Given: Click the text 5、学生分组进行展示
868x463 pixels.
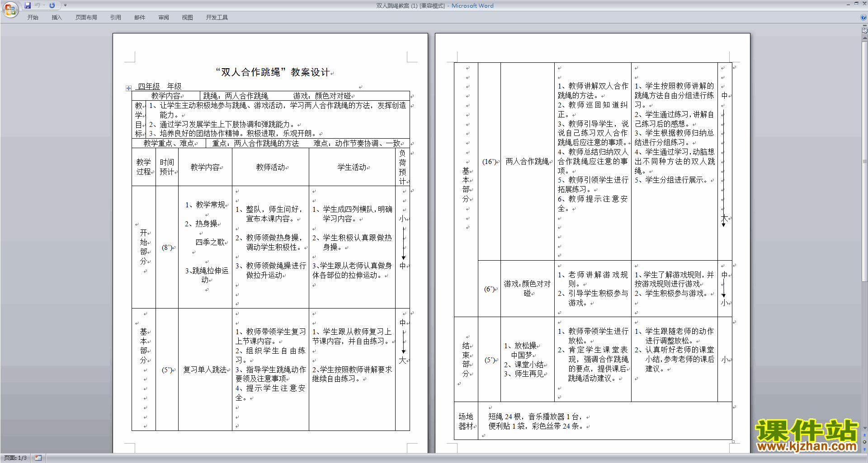Looking at the screenshot, I should pos(671,180).
